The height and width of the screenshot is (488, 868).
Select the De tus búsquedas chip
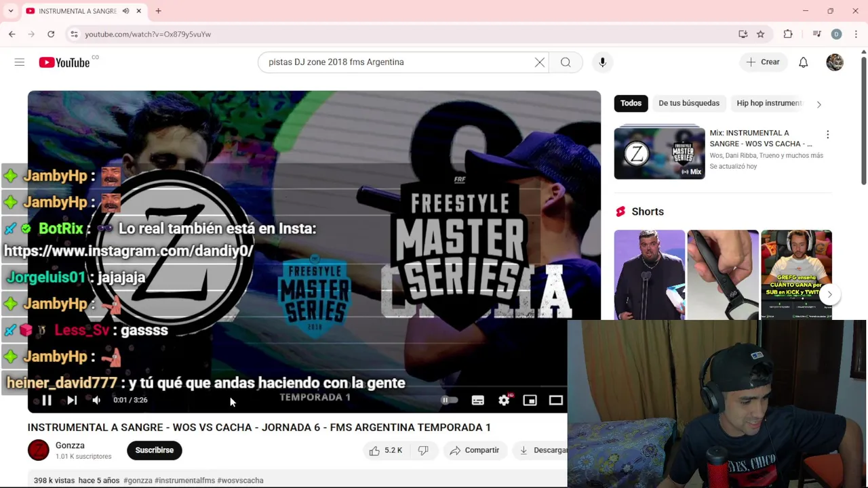point(689,103)
